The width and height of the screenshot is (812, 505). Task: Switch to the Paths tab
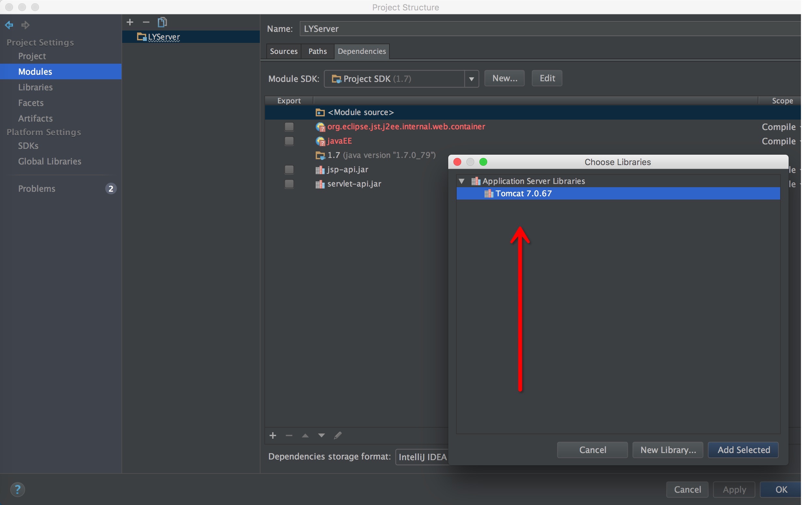tap(317, 51)
